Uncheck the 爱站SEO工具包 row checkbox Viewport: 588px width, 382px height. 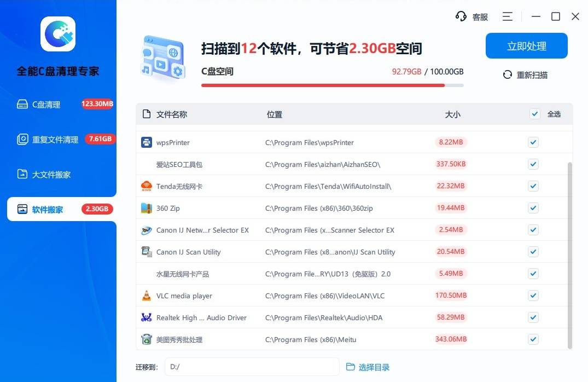tap(533, 164)
